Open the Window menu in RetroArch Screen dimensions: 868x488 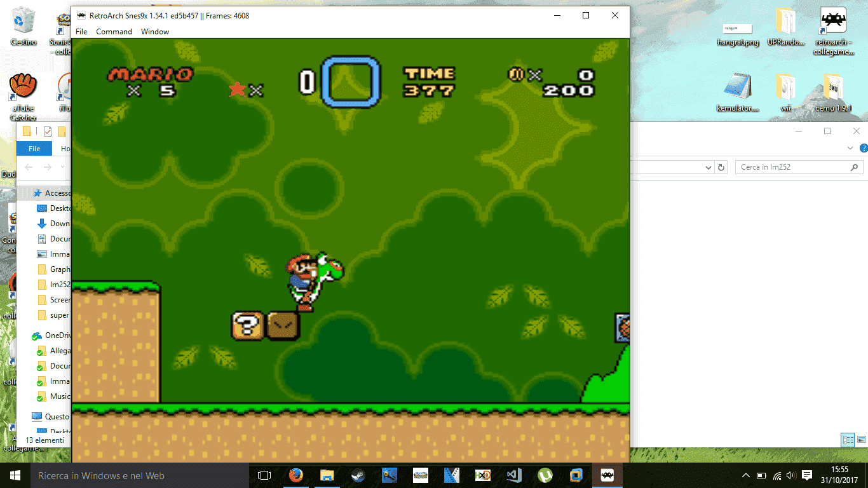[155, 32]
